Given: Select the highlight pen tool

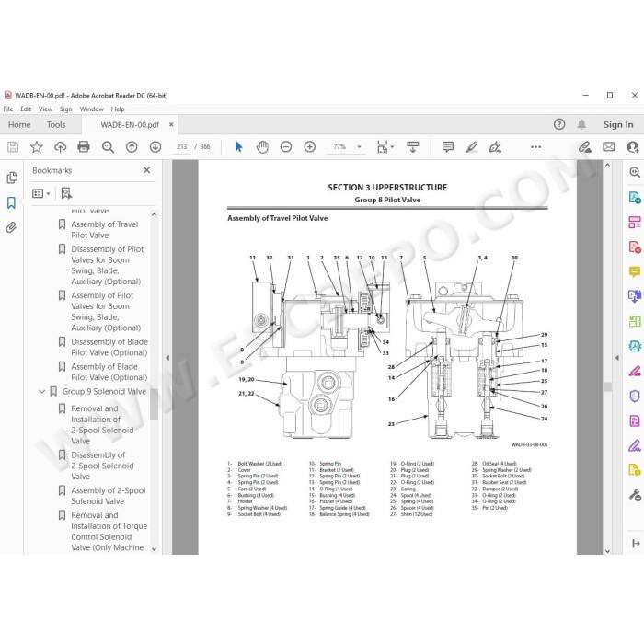Looking at the screenshot, I should pyautogui.click(x=471, y=146).
